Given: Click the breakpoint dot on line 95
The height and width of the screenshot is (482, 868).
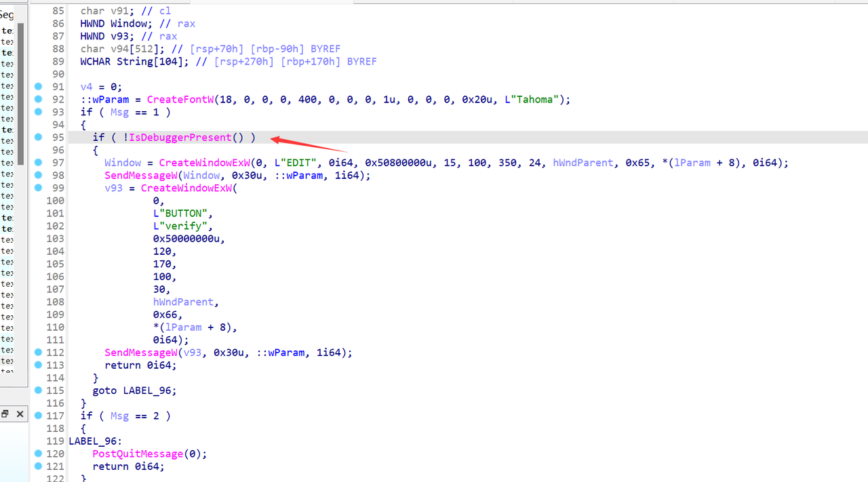Looking at the screenshot, I should [38, 138].
